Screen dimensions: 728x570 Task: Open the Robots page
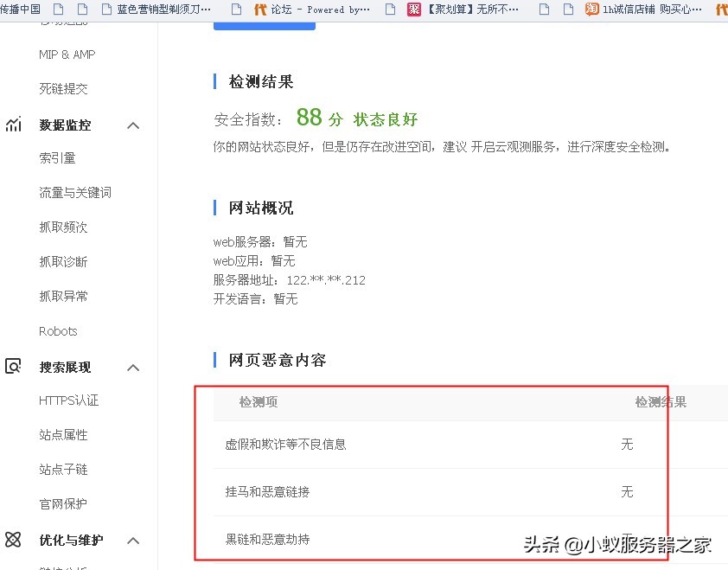(58, 330)
